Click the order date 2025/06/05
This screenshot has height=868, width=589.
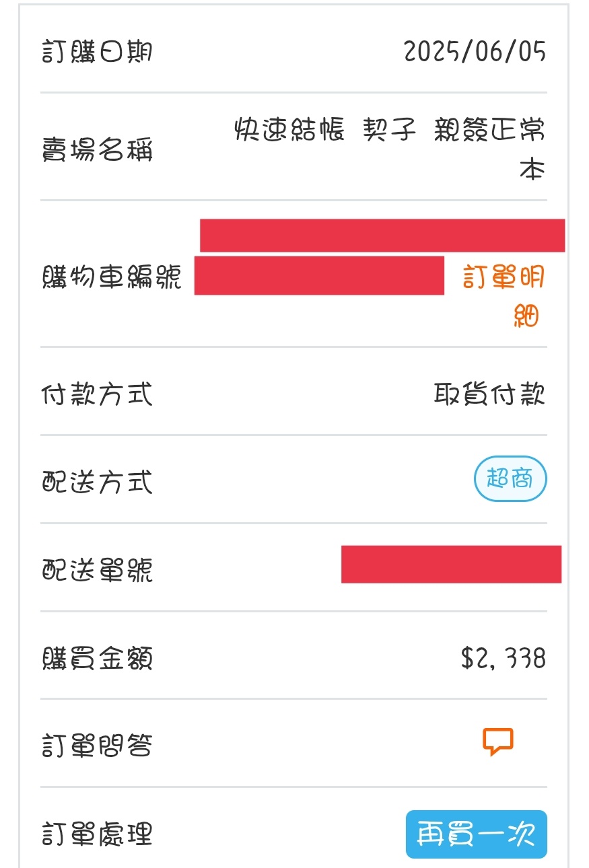(475, 51)
